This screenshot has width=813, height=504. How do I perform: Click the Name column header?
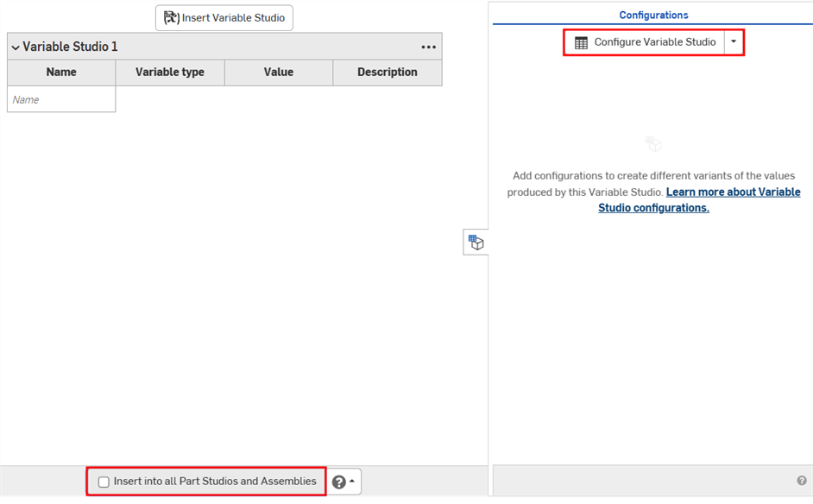click(61, 72)
